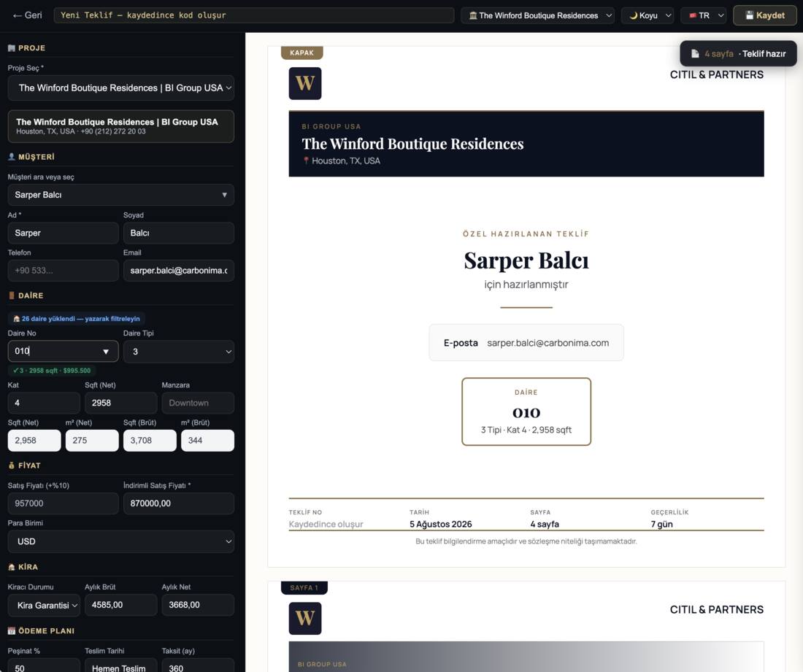The width and height of the screenshot is (803, 672).
Task: Click the Soyad field containing Balcı
Action: pyautogui.click(x=179, y=233)
